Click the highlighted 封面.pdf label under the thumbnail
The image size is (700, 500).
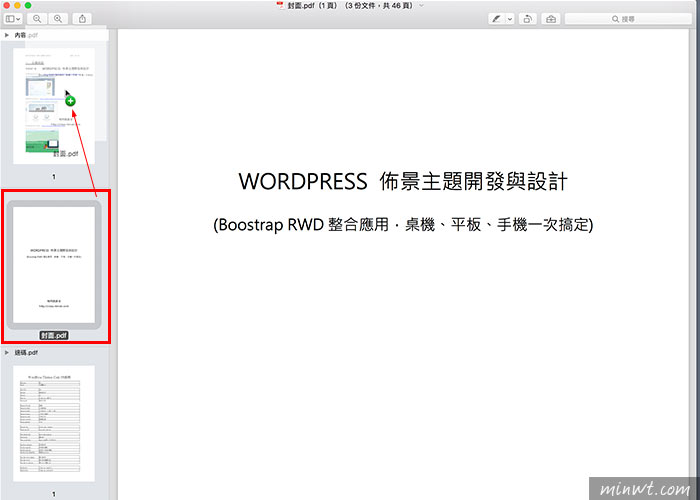[54, 335]
